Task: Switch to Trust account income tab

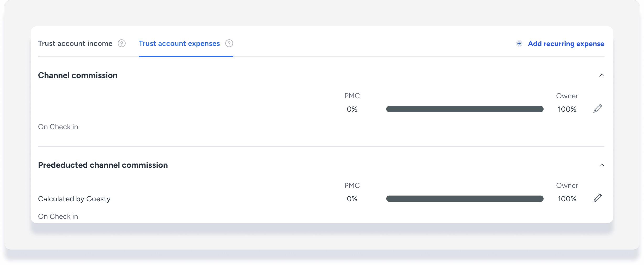Action: pos(75,44)
